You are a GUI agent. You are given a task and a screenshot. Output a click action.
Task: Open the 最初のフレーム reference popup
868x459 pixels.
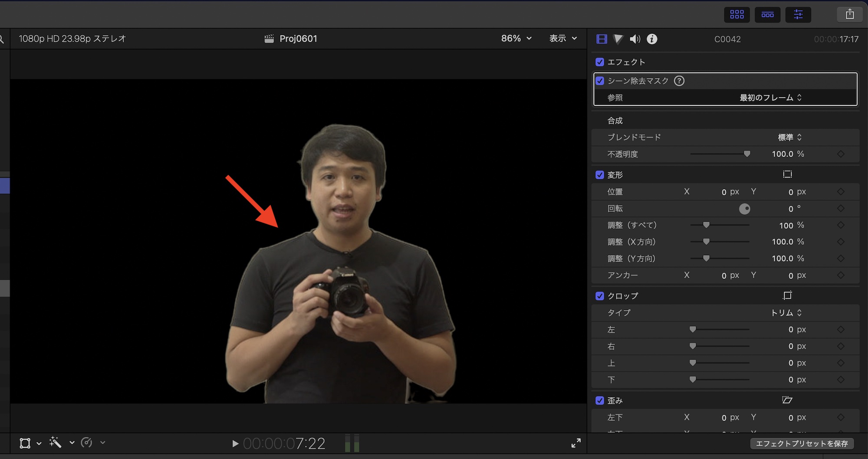pos(770,98)
